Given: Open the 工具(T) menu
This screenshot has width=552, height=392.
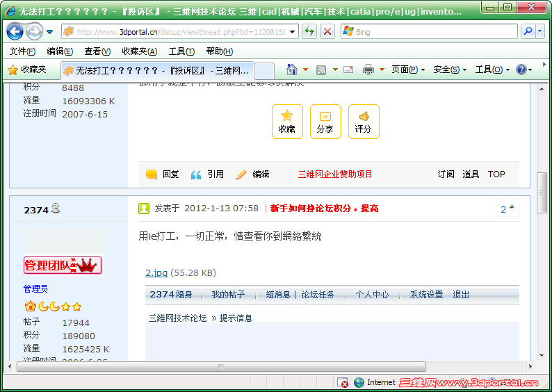Looking at the screenshot, I should [x=181, y=51].
